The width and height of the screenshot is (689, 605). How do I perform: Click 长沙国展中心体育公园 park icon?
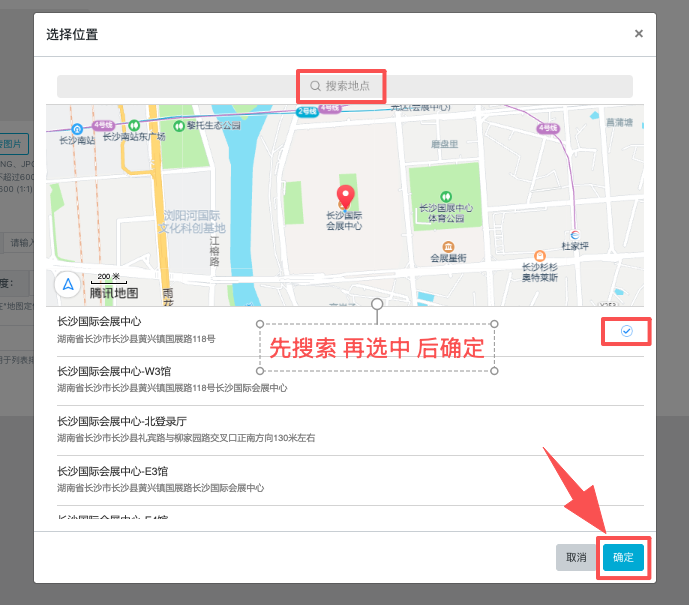click(x=446, y=195)
